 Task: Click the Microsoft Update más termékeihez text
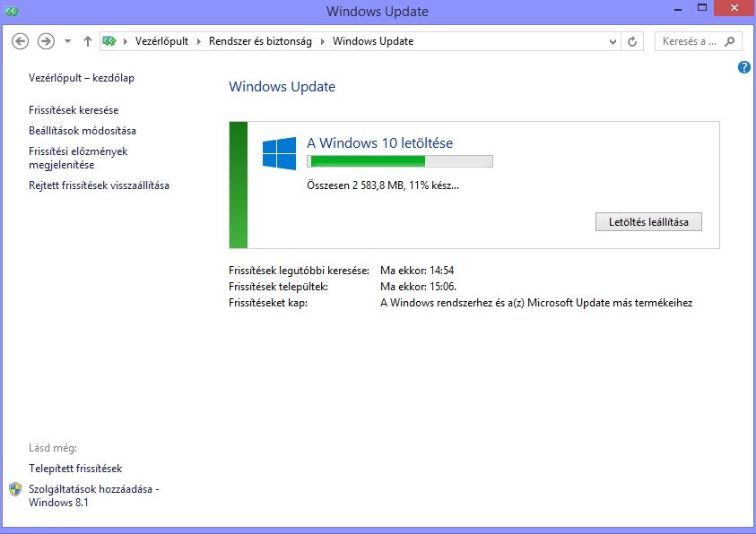pos(610,303)
